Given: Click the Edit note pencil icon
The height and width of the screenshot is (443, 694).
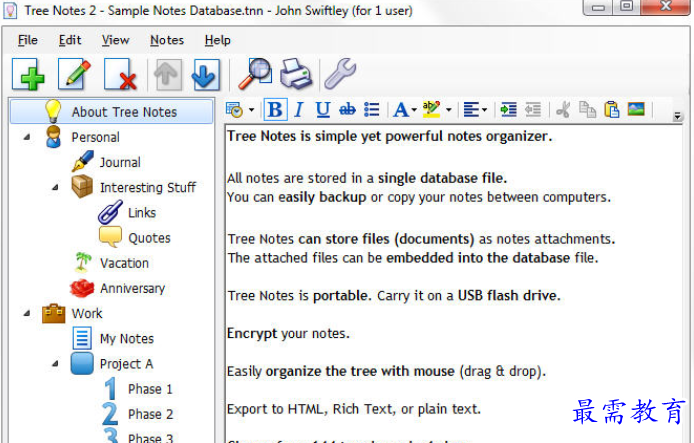Looking at the screenshot, I should 74,74.
